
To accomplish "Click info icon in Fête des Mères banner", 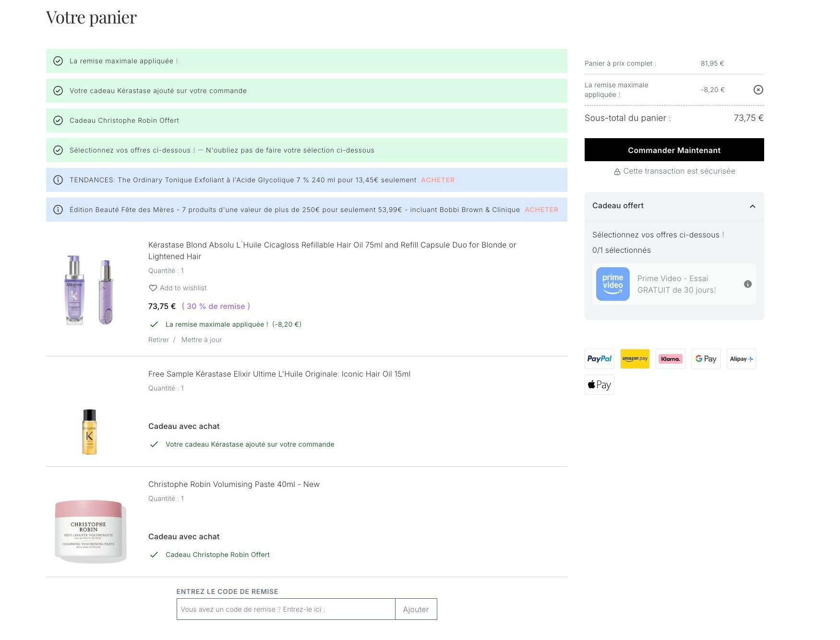I will click(x=58, y=210).
